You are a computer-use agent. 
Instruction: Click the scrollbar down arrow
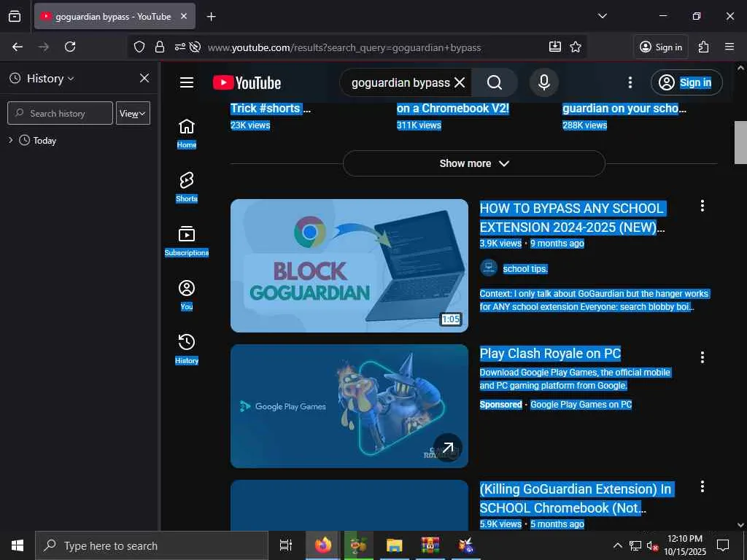tap(740, 525)
